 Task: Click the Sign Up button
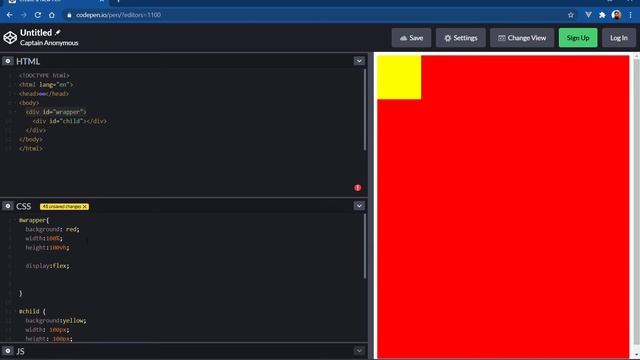coord(578,38)
